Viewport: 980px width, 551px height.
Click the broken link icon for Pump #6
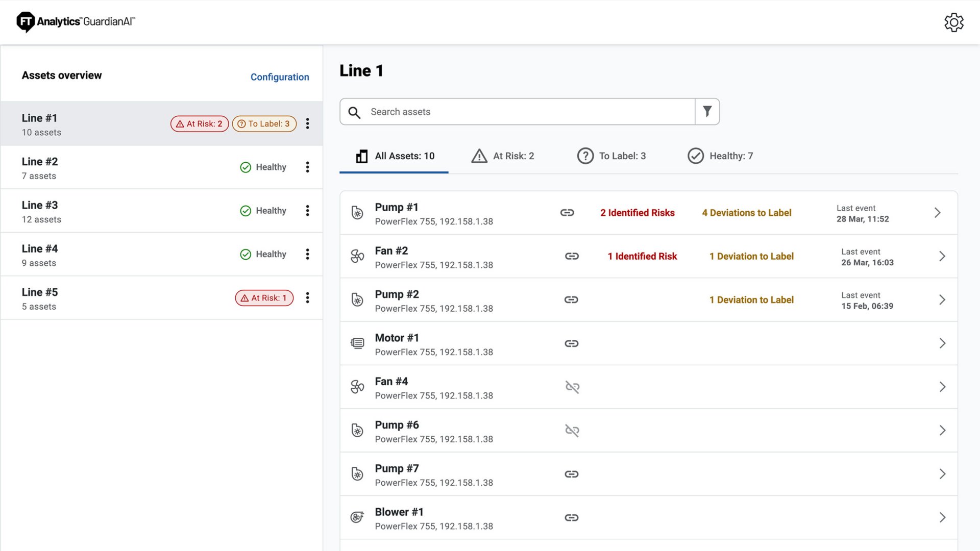coord(572,431)
